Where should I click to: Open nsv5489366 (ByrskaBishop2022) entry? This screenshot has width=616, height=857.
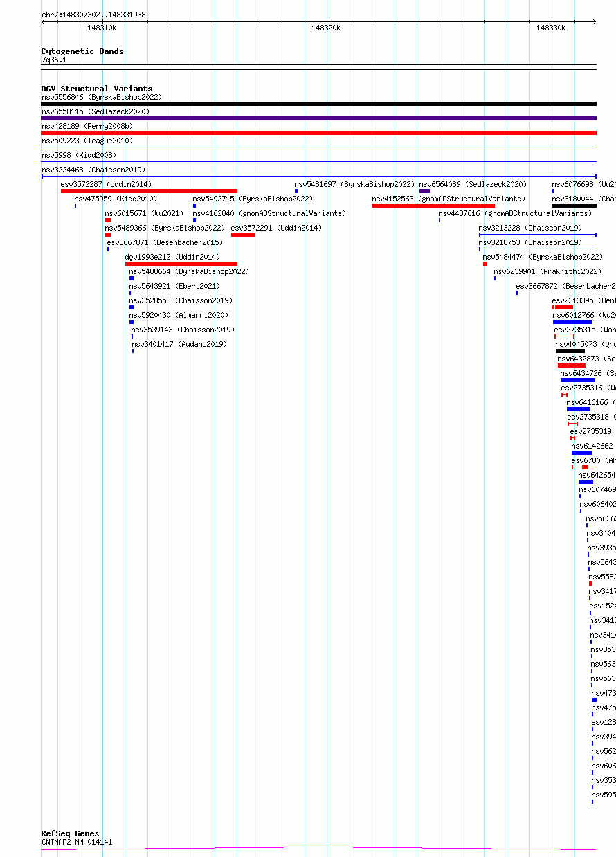[x=165, y=228]
